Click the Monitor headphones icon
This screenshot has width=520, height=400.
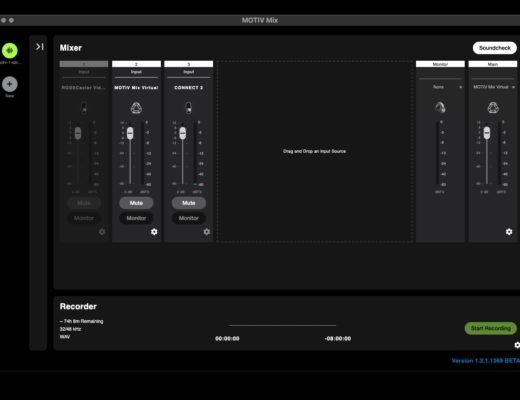440,107
